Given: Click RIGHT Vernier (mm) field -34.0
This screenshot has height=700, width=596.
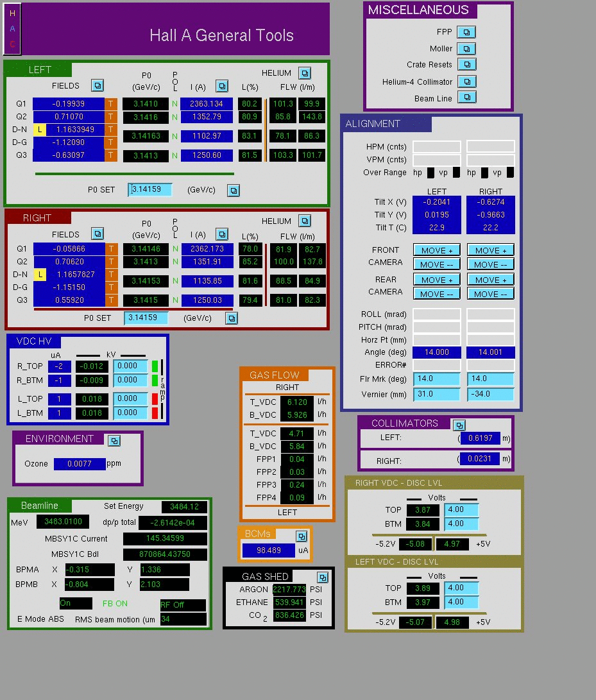Looking at the screenshot, I should tap(491, 395).
